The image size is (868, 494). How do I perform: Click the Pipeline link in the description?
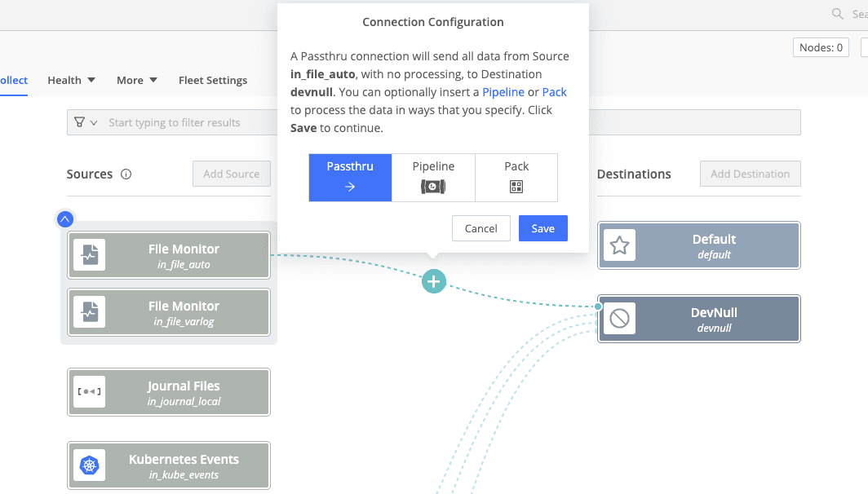(503, 92)
